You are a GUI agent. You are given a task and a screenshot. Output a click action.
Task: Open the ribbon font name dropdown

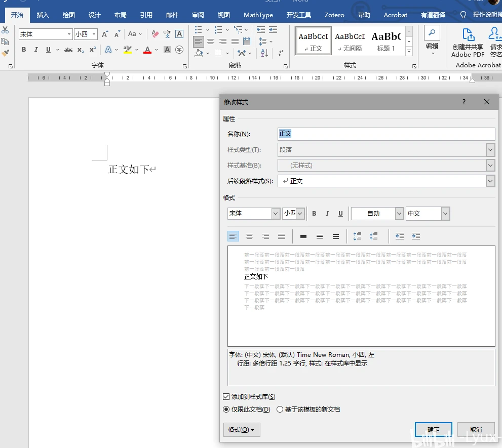(69, 34)
